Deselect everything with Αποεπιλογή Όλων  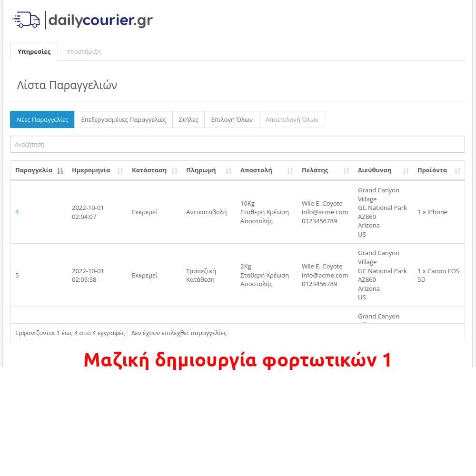click(292, 119)
